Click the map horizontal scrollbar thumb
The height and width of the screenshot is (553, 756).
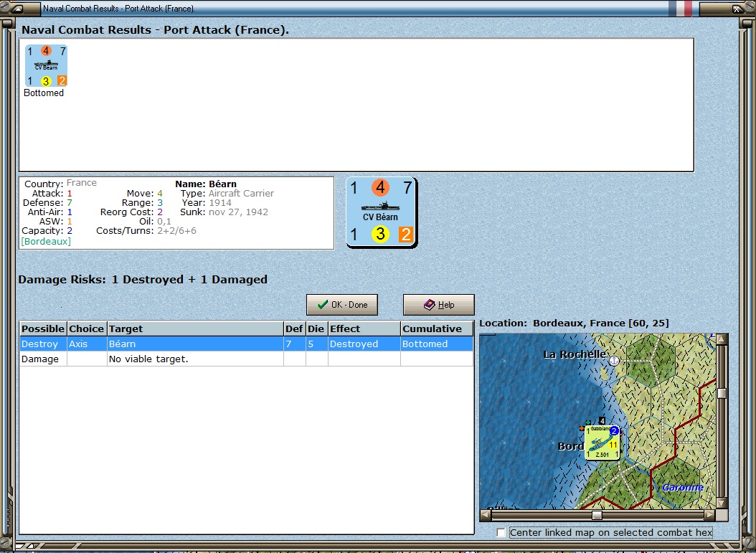click(x=597, y=515)
